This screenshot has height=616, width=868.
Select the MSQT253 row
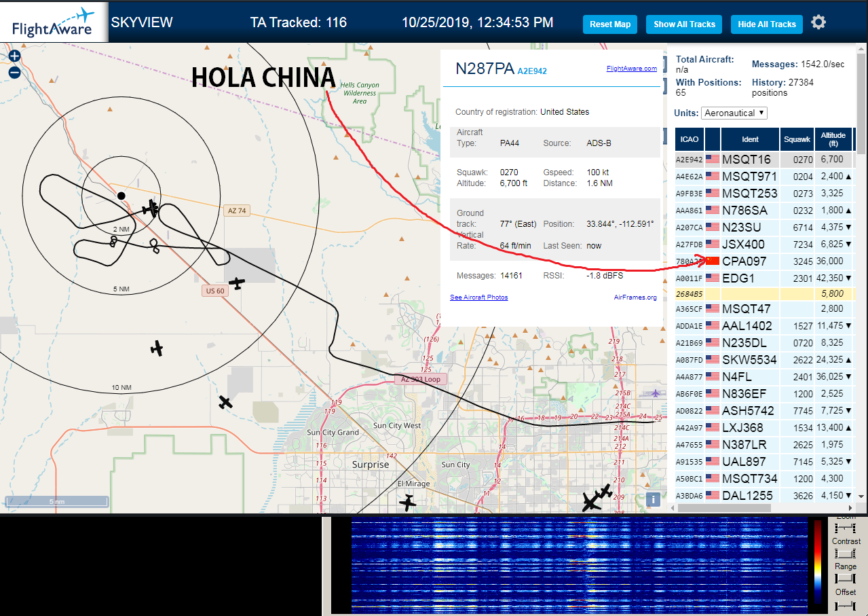[765, 194]
